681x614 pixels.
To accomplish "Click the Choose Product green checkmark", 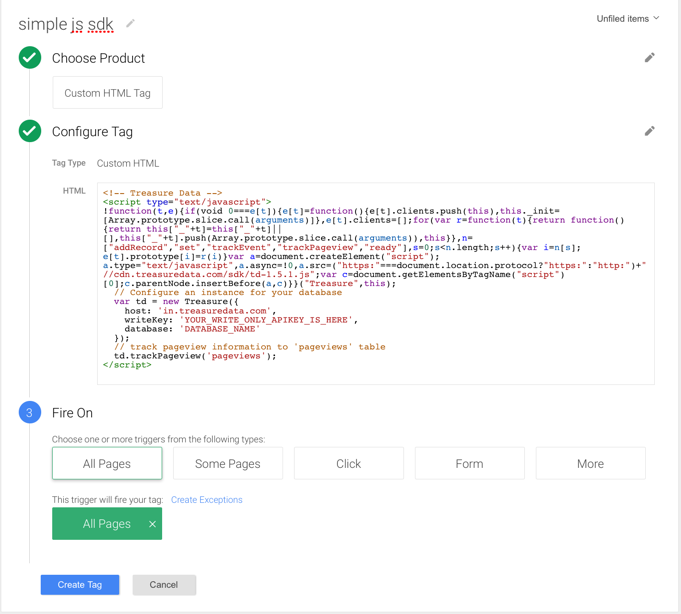I will (x=30, y=58).
